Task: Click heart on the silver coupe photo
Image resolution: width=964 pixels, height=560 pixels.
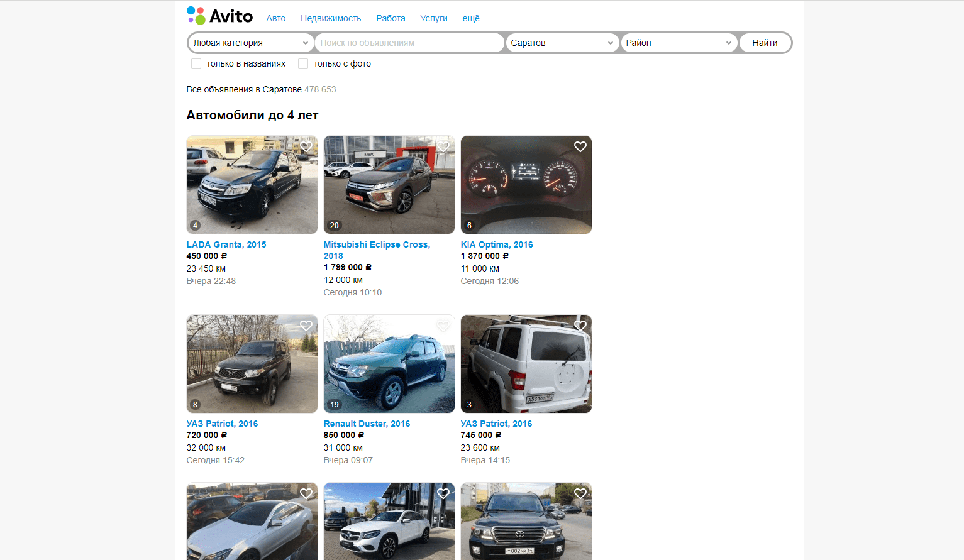Action: (306, 493)
